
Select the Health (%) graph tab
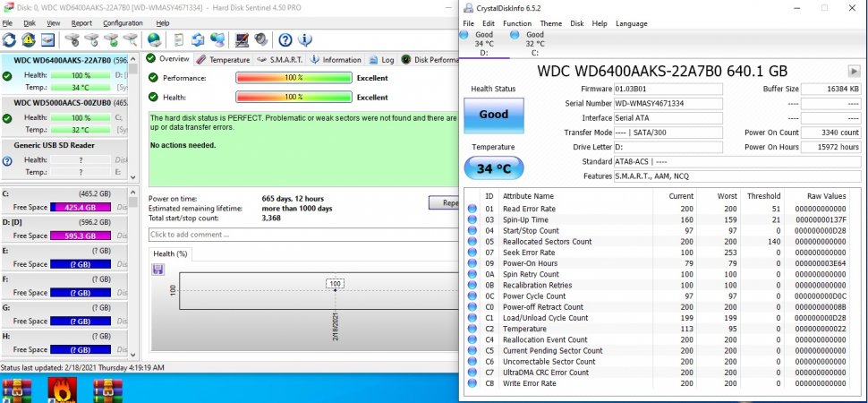[170, 253]
